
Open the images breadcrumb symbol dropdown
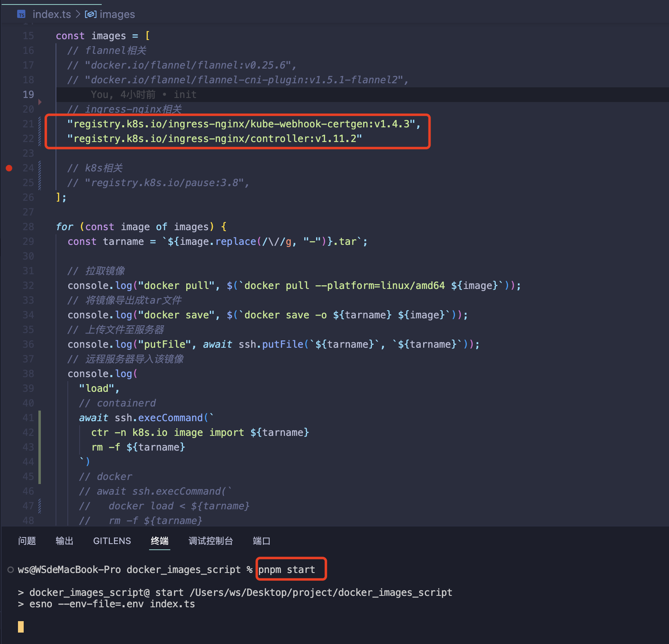tap(117, 15)
